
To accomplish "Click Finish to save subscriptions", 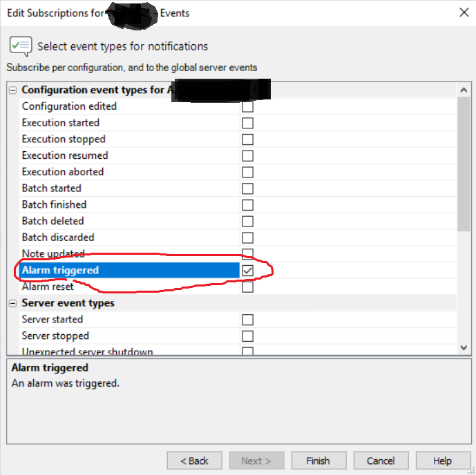I will tap(318, 461).
